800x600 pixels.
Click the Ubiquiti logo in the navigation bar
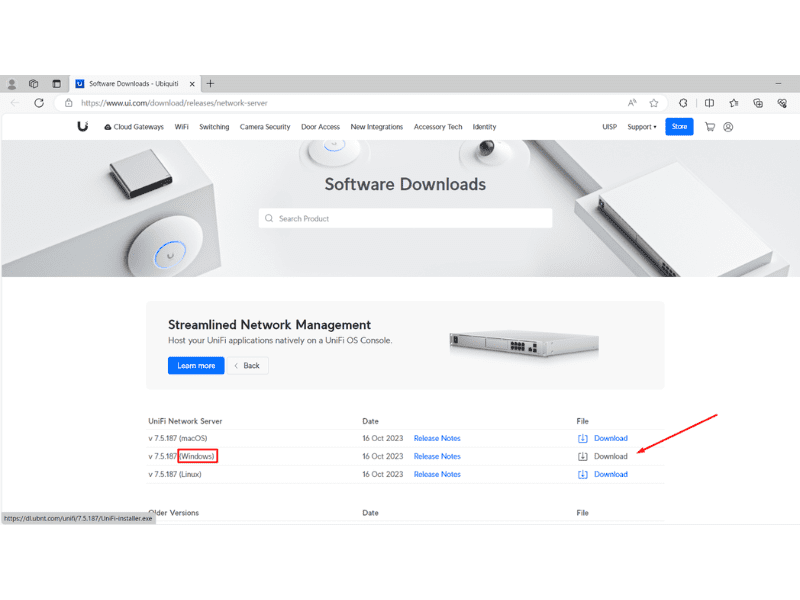[x=83, y=126]
